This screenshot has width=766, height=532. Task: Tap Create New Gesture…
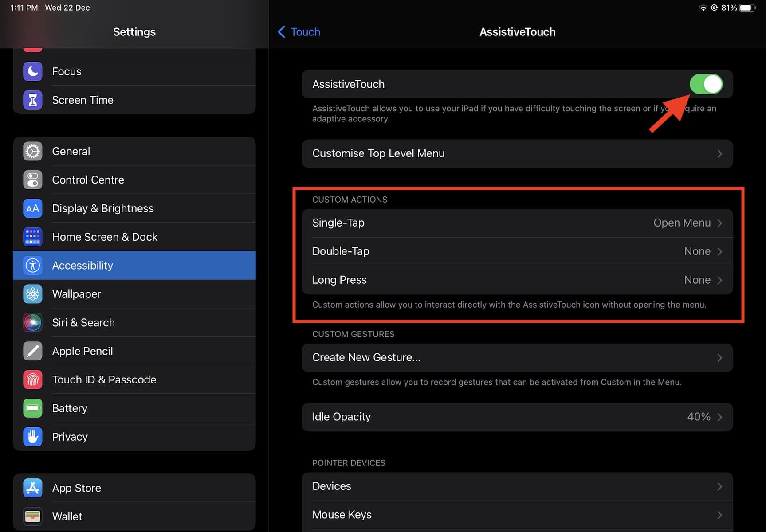click(x=517, y=358)
